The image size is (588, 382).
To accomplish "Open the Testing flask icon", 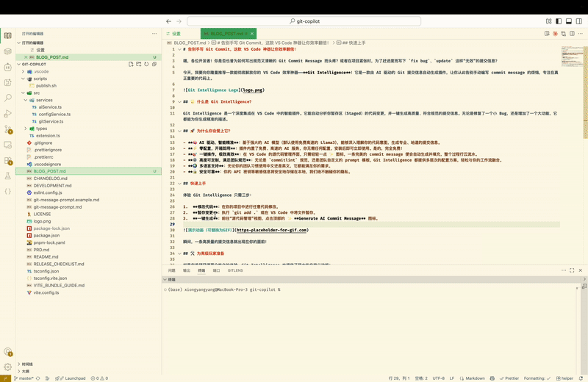I will [x=7, y=176].
